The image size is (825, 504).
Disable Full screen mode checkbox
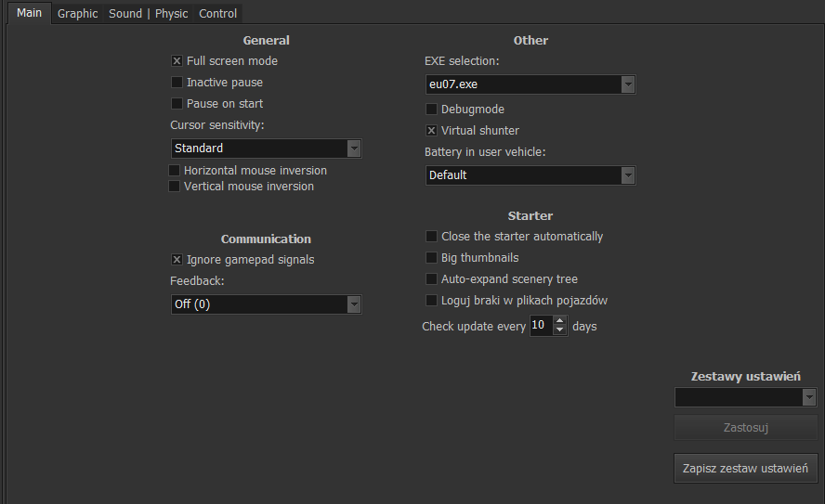pyautogui.click(x=177, y=61)
